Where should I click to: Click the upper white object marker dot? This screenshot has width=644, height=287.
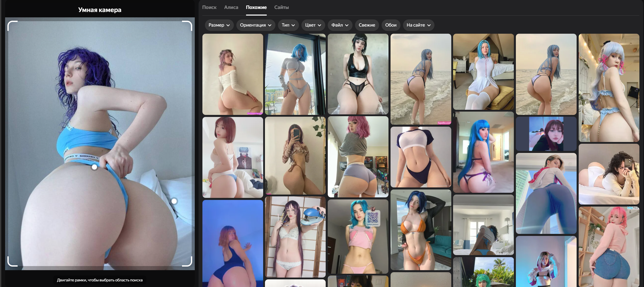tap(94, 167)
